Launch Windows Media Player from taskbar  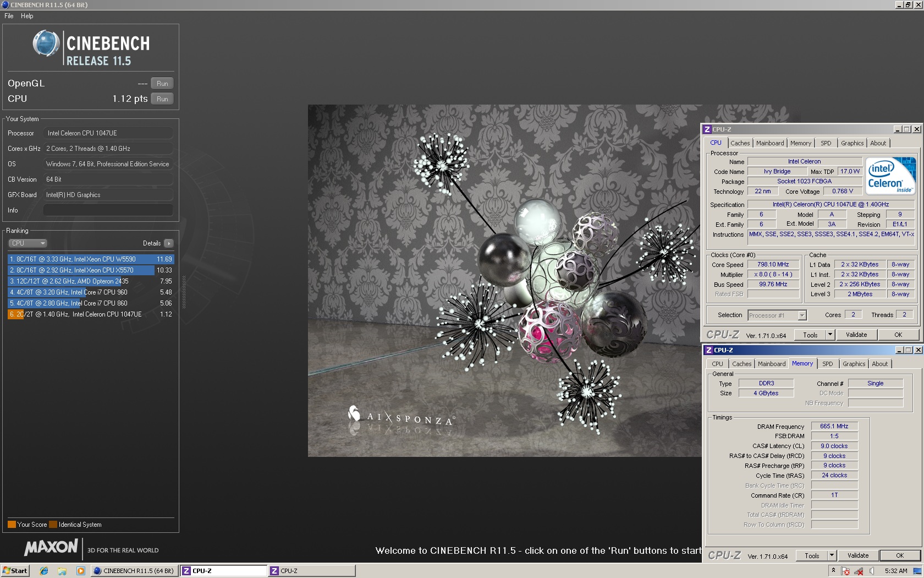coord(80,571)
